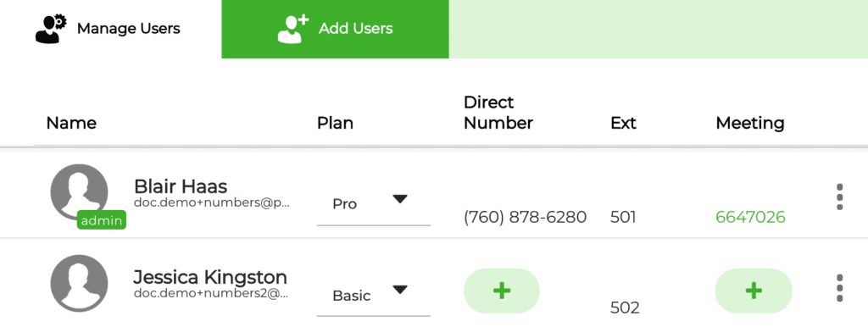Expand the Basic plan dropdown arrow
Viewport: 868px width, 327px height.
click(400, 290)
